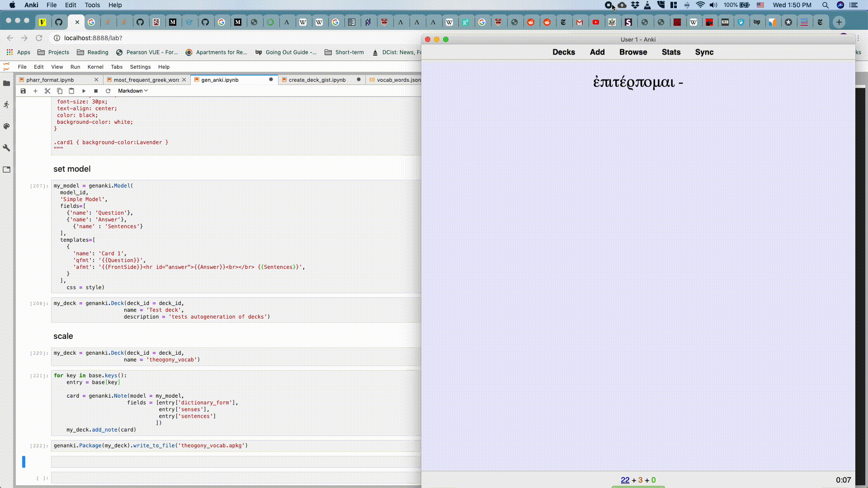Open the volume control menu bar icon
The height and width of the screenshot is (488, 868).
click(x=713, y=5)
